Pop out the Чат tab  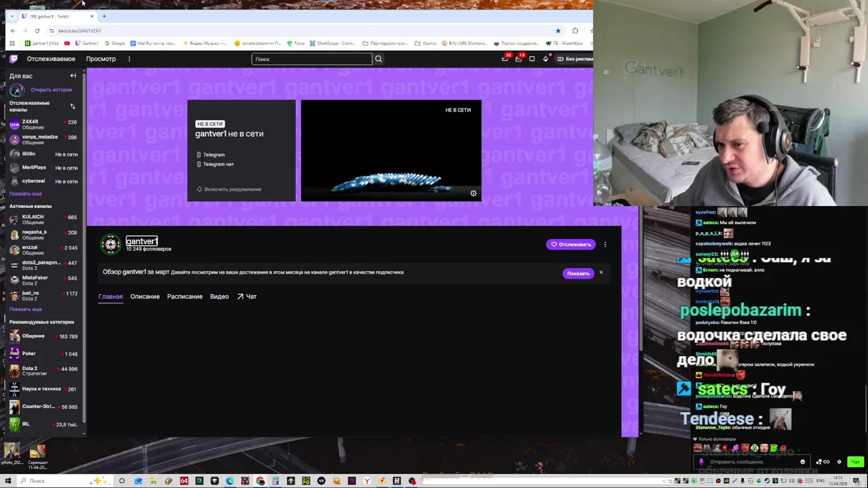click(247, 296)
